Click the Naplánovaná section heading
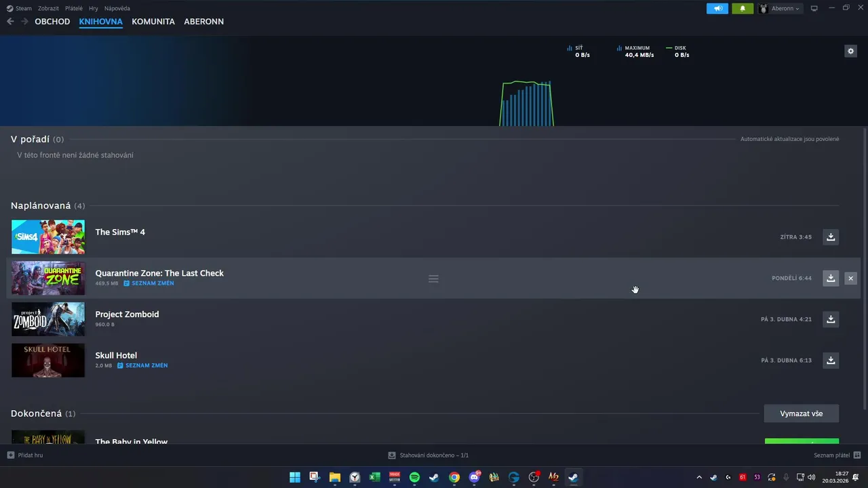Viewport: 868px width, 488px height. point(47,205)
